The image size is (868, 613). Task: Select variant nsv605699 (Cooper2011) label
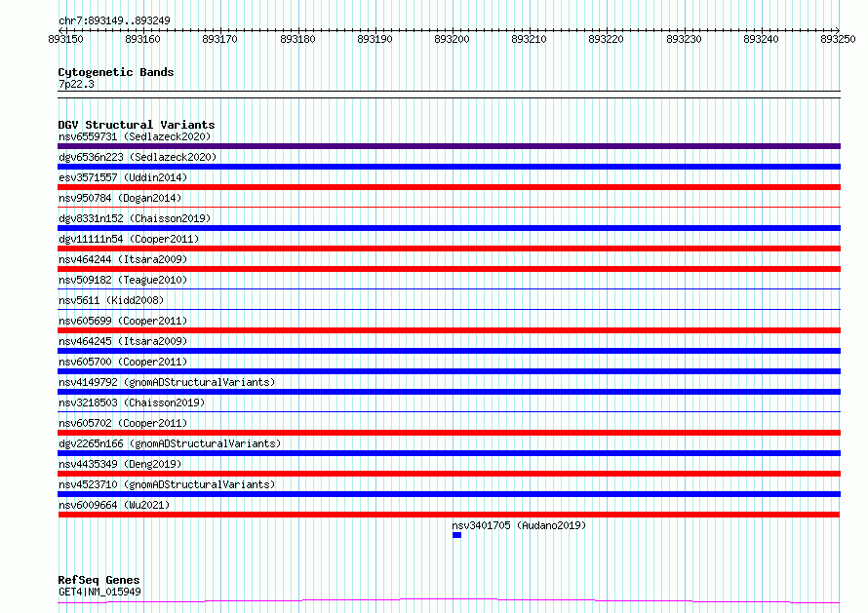pyautogui.click(x=123, y=321)
